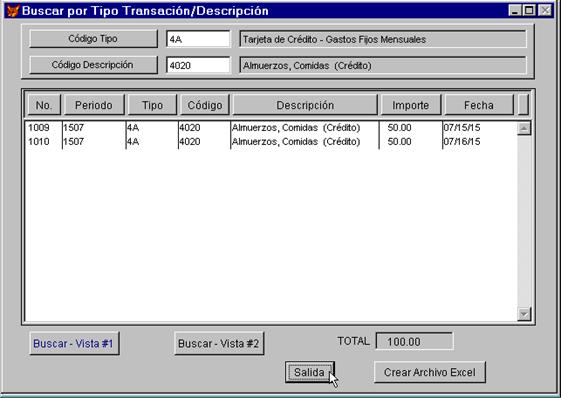Viewport: 561px width, 398px height.
Task: Click the Código Tipo button
Action: [x=93, y=39]
